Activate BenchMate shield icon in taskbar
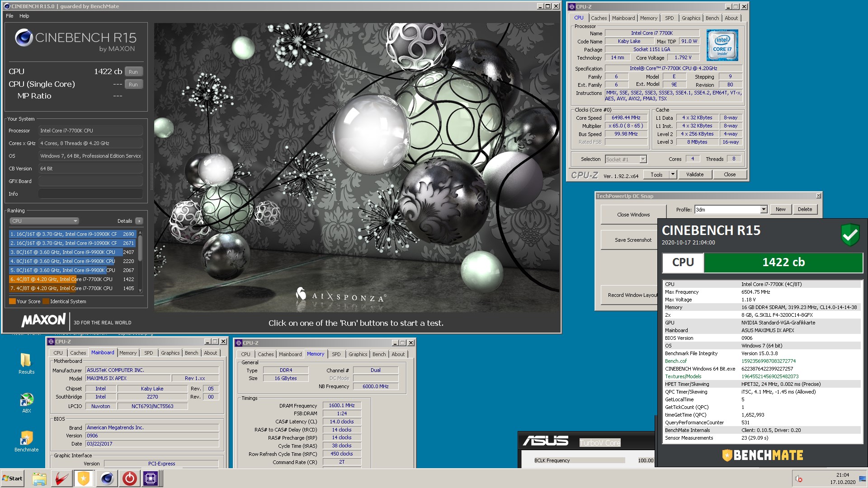 (x=84, y=479)
